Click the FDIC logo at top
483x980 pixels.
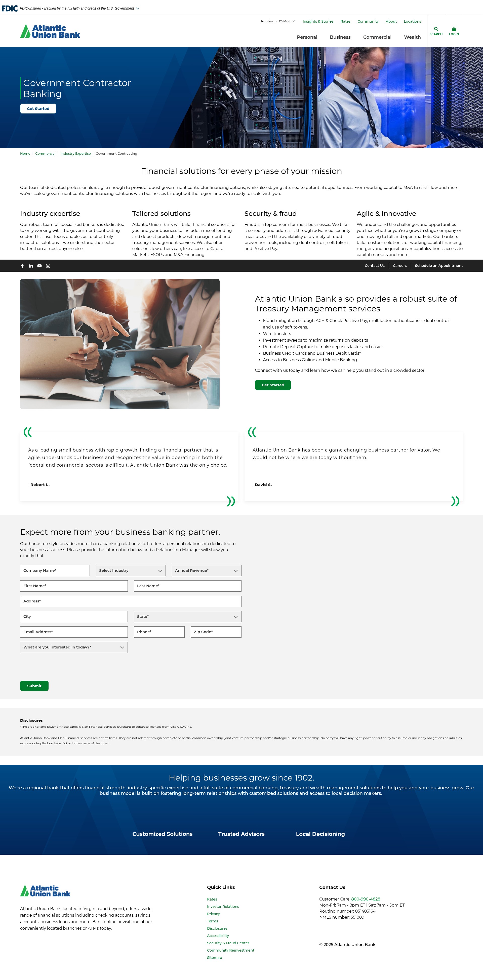pos(10,8)
